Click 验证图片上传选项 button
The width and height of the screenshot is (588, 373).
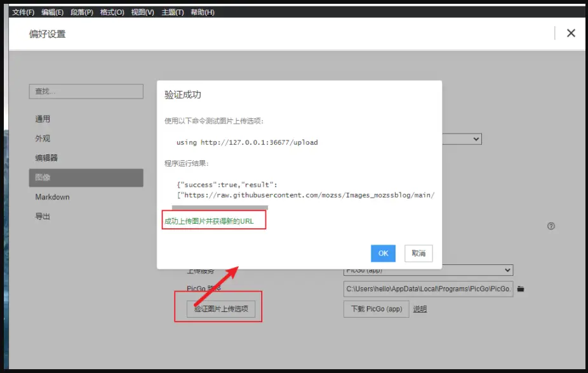pyautogui.click(x=221, y=309)
